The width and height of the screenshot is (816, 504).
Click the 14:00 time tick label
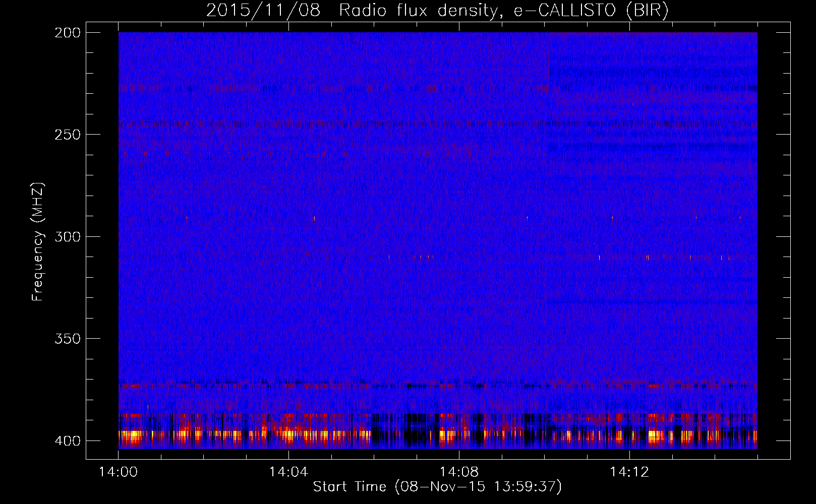coord(118,472)
